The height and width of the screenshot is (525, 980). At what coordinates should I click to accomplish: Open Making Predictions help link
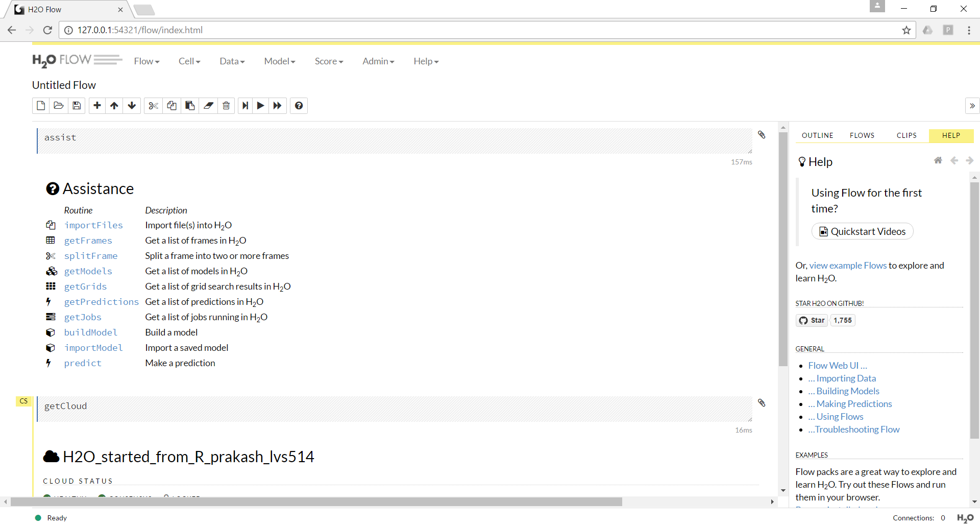[x=850, y=404]
